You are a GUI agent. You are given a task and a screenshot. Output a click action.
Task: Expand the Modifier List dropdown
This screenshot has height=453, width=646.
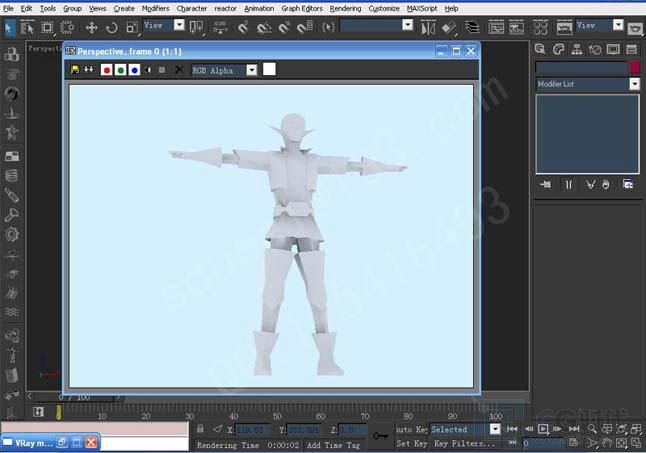[x=634, y=84]
